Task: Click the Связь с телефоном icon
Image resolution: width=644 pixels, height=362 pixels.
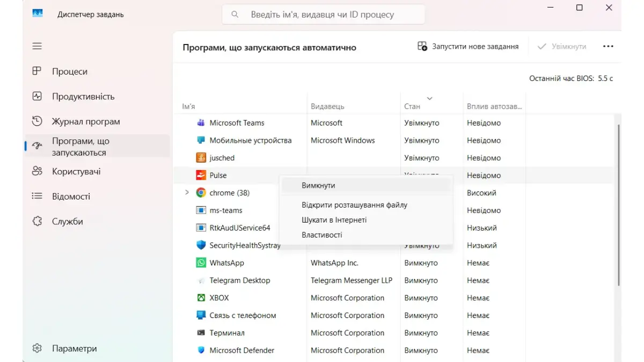Action: click(201, 315)
